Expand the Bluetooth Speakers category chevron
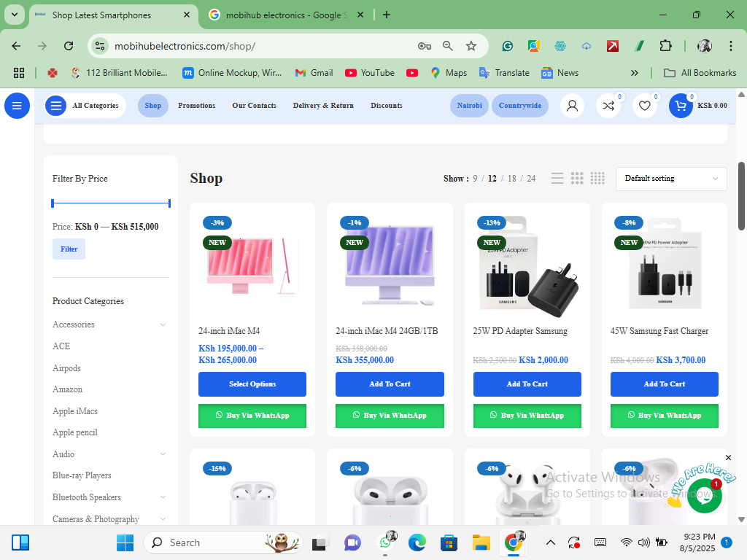 [x=163, y=497]
